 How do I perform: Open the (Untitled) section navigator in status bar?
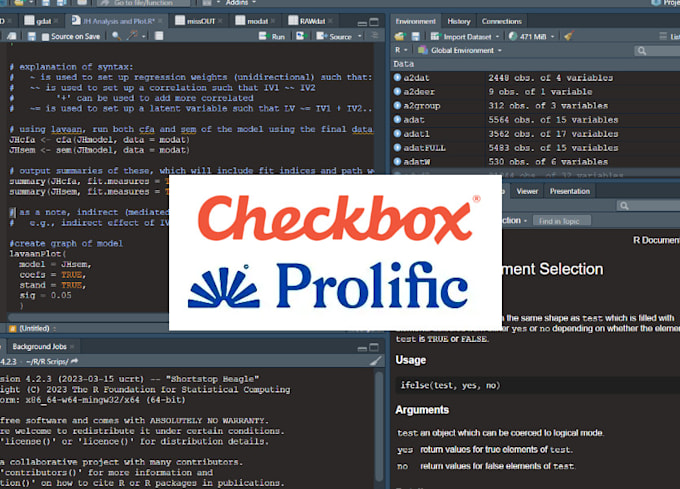pos(33,329)
